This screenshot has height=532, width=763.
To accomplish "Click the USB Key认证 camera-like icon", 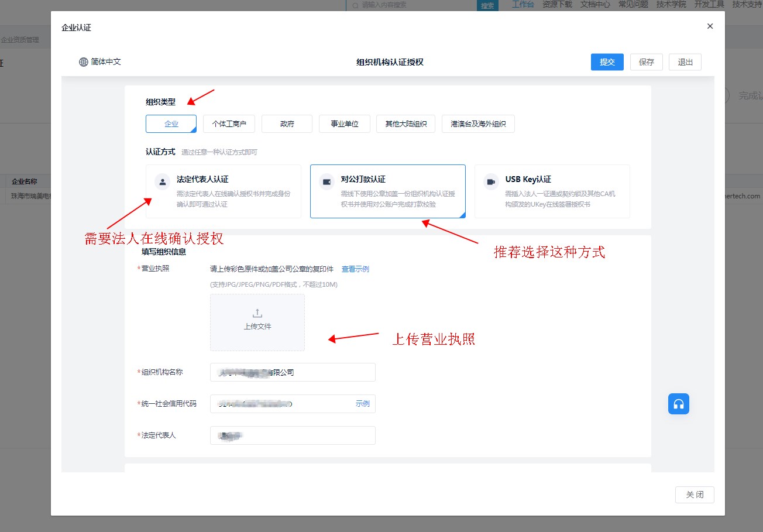I will 492,182.
